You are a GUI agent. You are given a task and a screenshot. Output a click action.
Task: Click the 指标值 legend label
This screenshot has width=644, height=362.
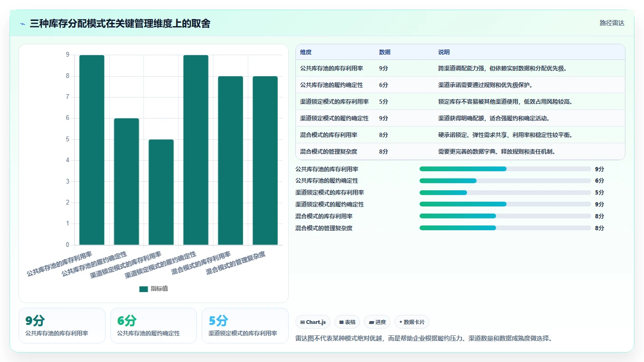[159, 289]
